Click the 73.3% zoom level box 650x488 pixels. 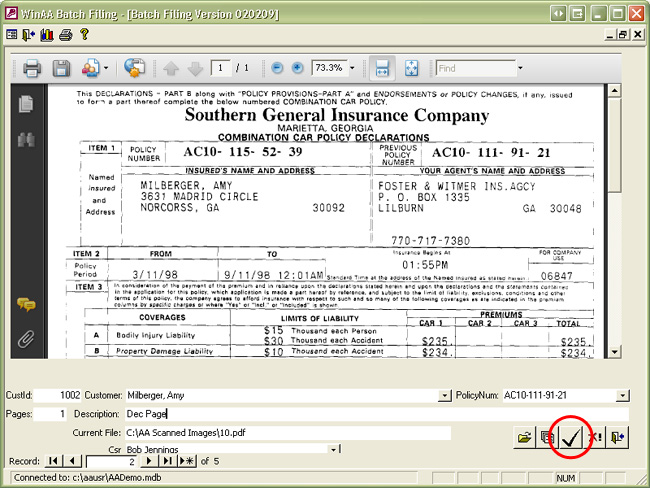(x=329, y=68)
